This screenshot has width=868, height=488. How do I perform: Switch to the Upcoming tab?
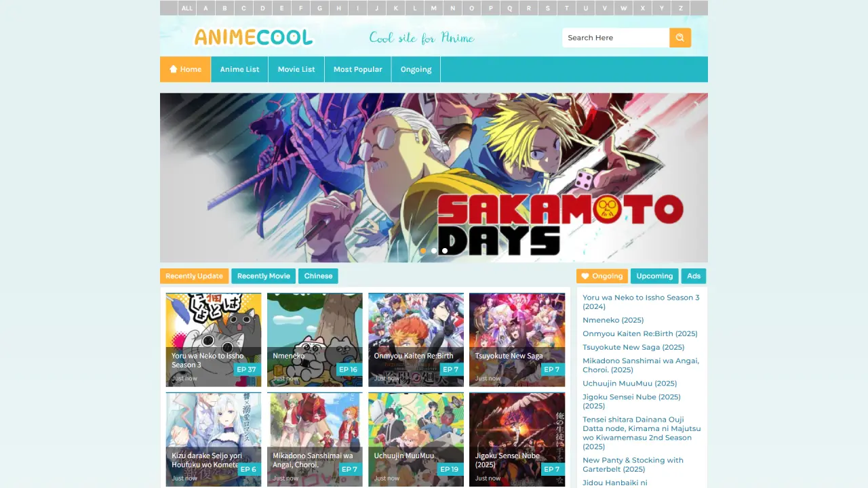point(654,276)
